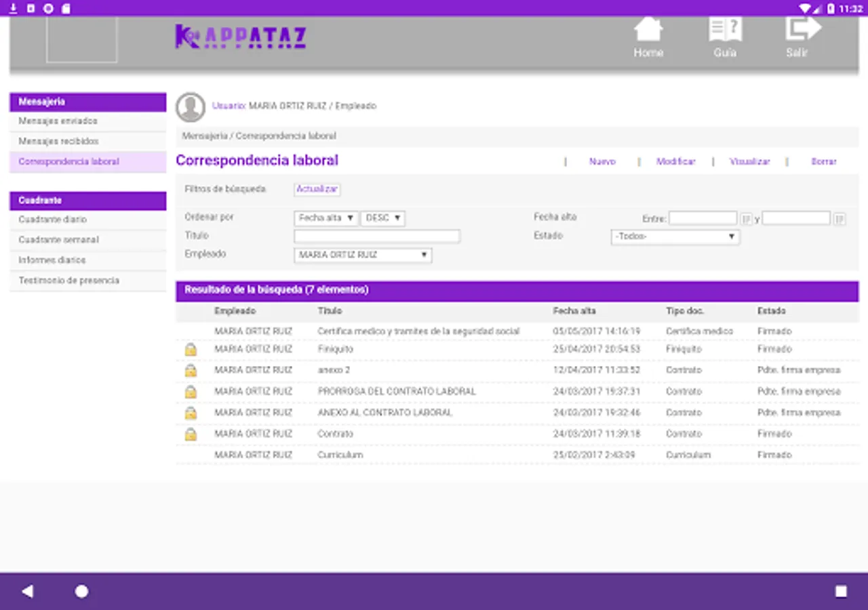
Task: Open the Guía help book icon
Action: [x=725, y=30]
